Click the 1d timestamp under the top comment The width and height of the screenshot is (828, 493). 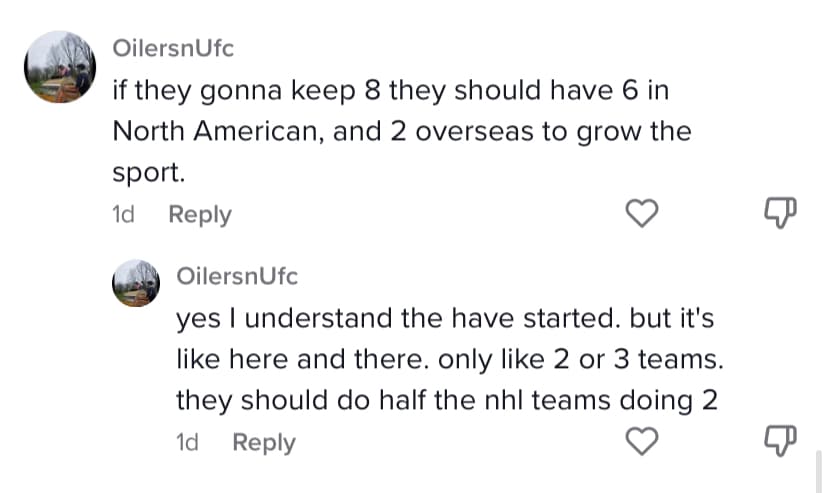click(x=124, y=214)
